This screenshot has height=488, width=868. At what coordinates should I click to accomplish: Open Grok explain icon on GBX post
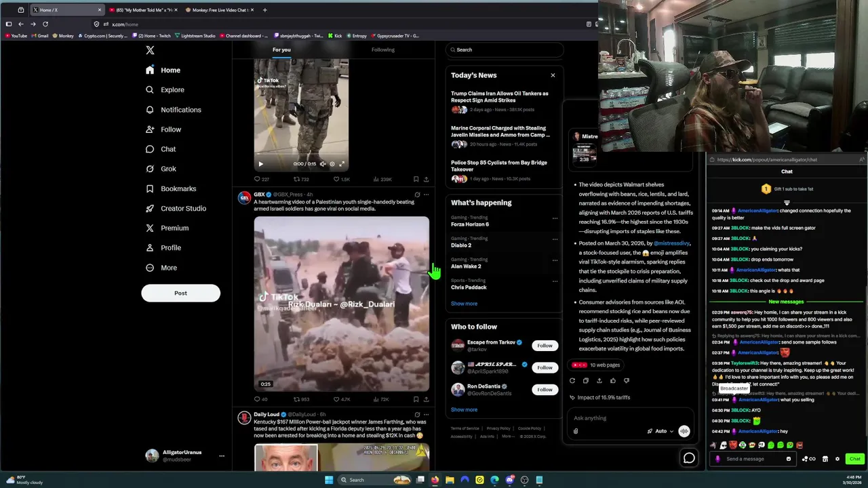click(x=417, y=195)
